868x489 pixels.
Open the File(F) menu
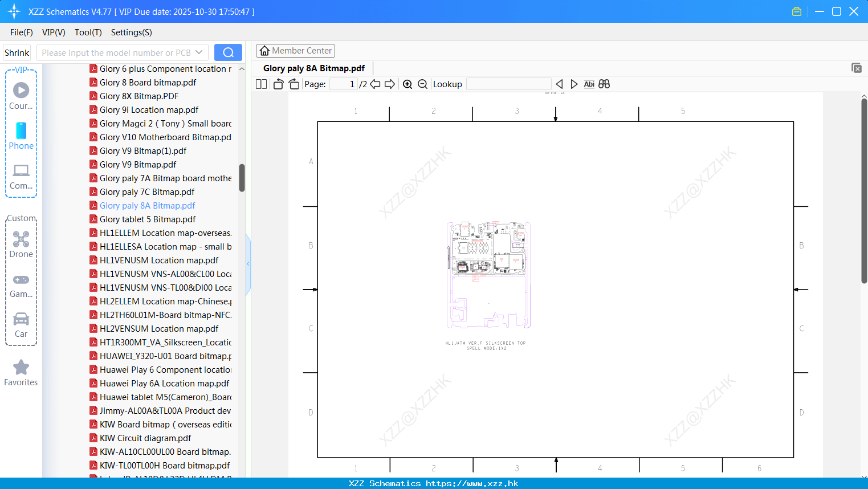pos(22,32)
